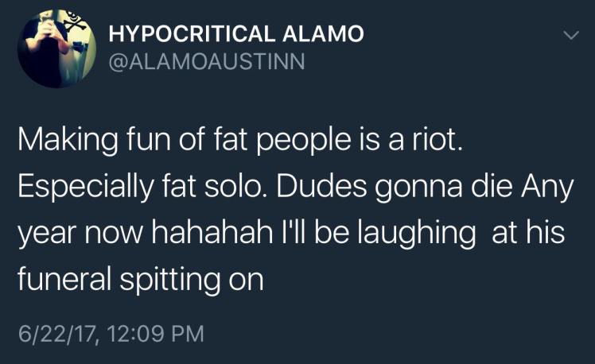
Task: Select the word ALAMO in display name
Action: 322,34
